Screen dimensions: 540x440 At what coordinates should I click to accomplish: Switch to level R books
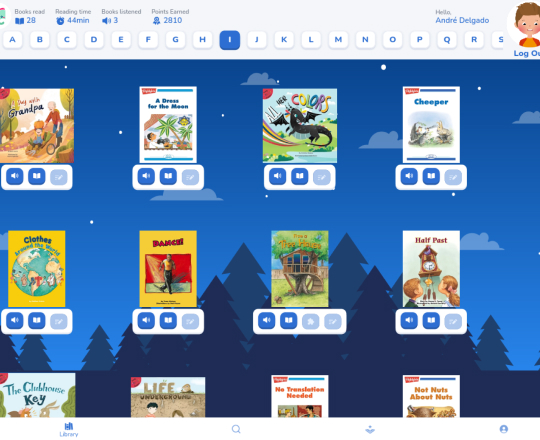(x=474, y=40)
